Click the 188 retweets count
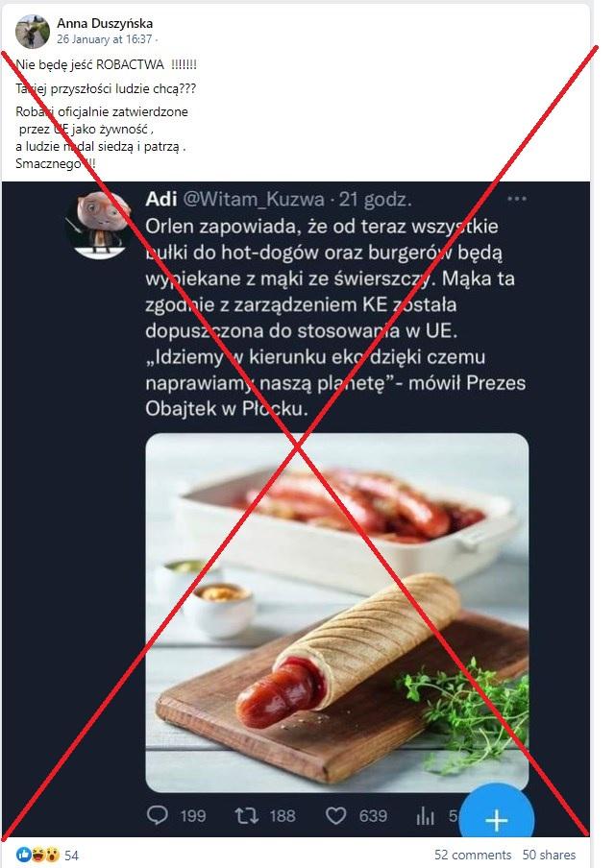615x868 pixels. 283,815
